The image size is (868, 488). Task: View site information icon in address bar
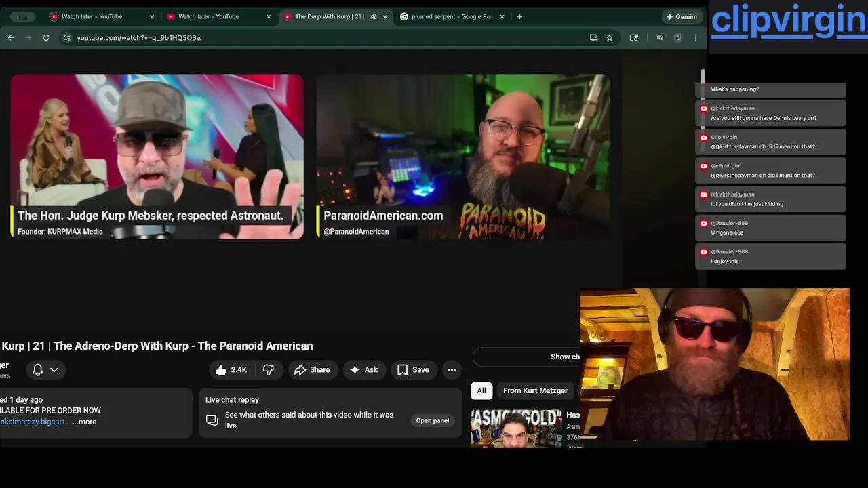66,38
